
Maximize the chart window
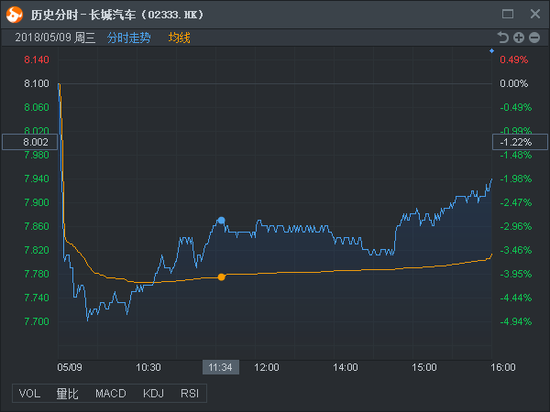pos(508,14)
